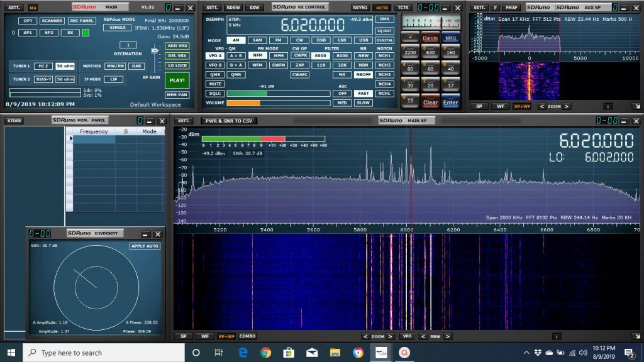Open the 'i' info icon on Main SP
Image resolution: width=644 pixels, height=362 pixels.
click(x=556, y=336)
